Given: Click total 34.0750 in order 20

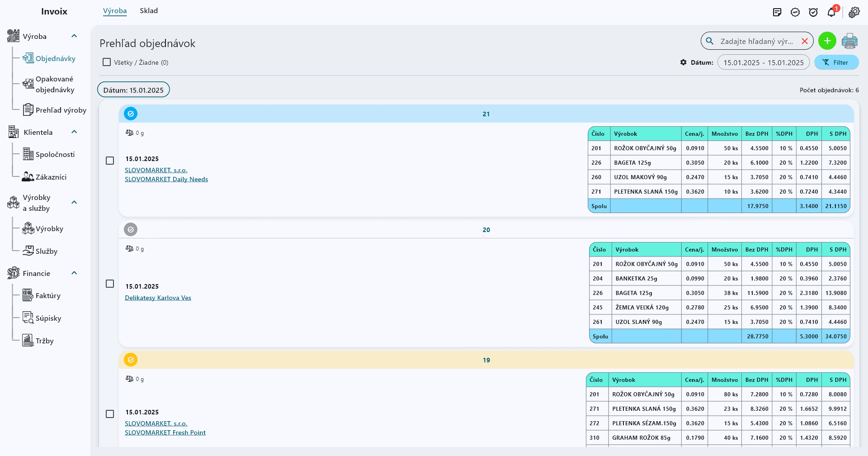Looking at the screenshot, I should coord(836,337).
